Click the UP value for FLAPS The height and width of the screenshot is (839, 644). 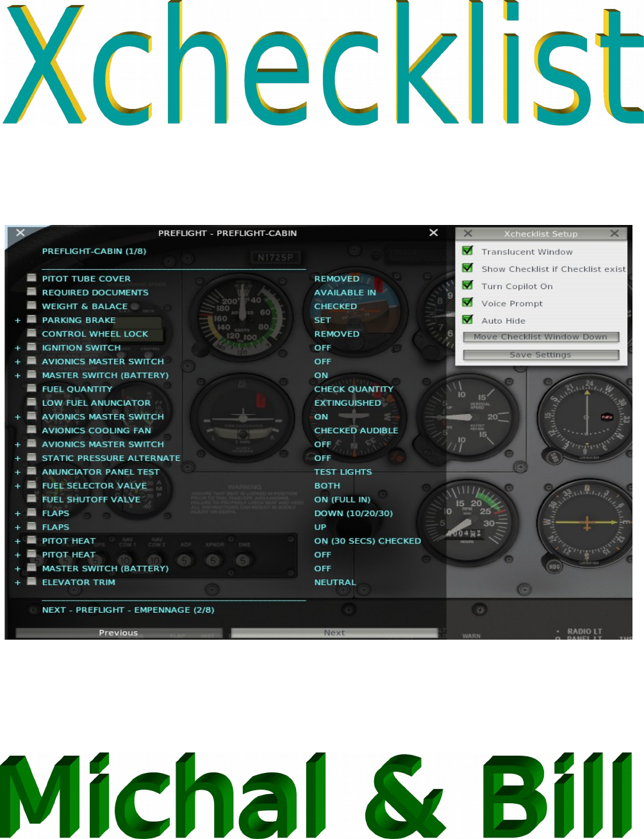pyautogui.click(x=320, y=527)
